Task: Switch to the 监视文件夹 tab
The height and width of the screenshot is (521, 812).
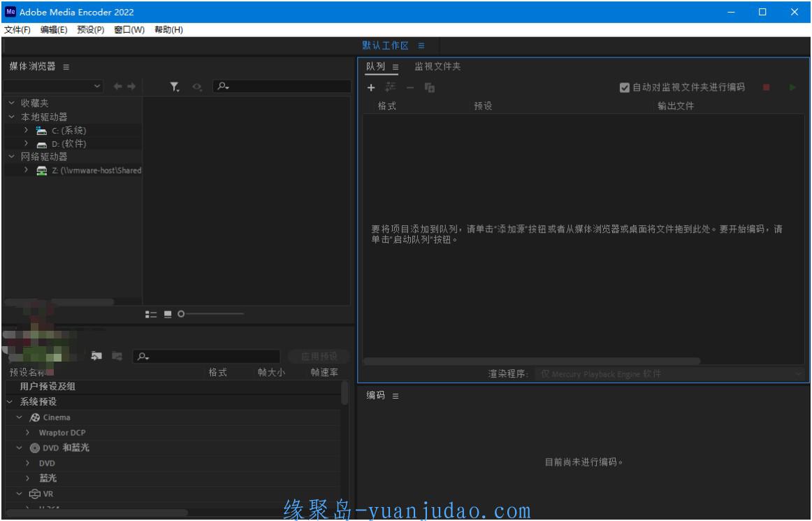Action: pos(437,66)
